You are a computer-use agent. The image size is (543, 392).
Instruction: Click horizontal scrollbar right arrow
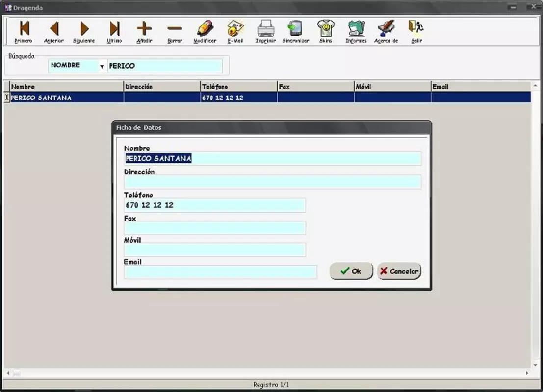[527, 373]
